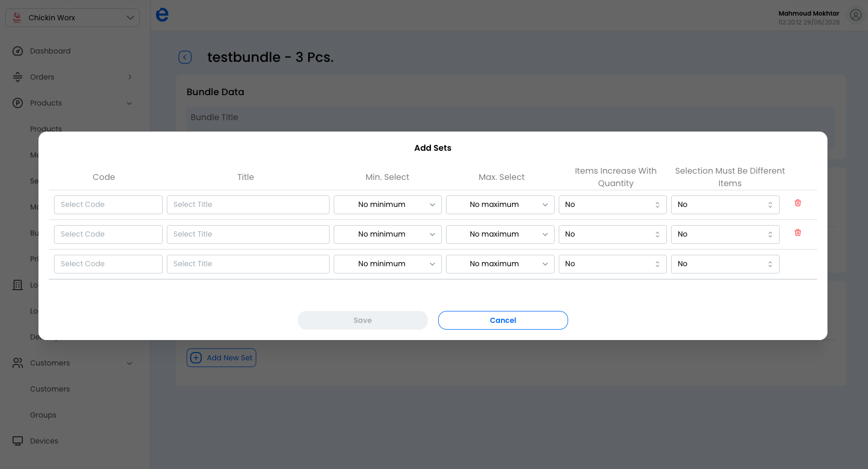Click the Min. Select column header
Screen dimensions: 868x469
point(387,177)
